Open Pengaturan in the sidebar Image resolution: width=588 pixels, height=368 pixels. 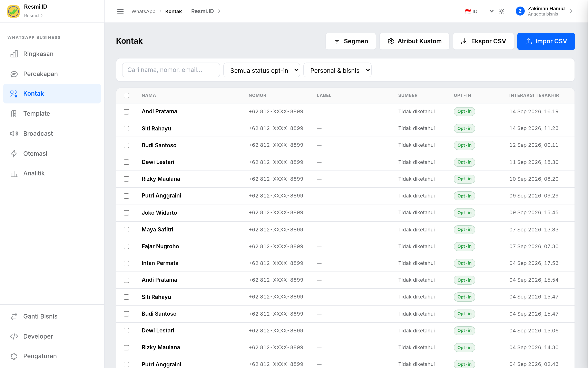click(x=52, y=356)
